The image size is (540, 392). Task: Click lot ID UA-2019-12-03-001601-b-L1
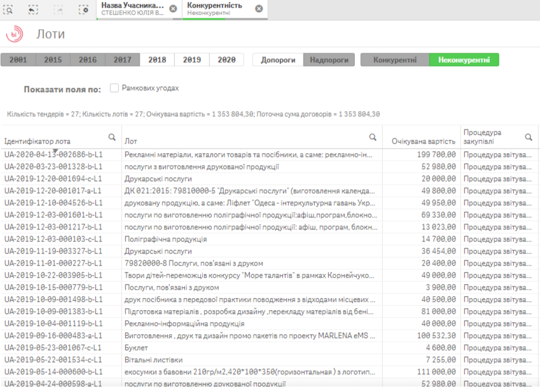(x=53, y=215)
